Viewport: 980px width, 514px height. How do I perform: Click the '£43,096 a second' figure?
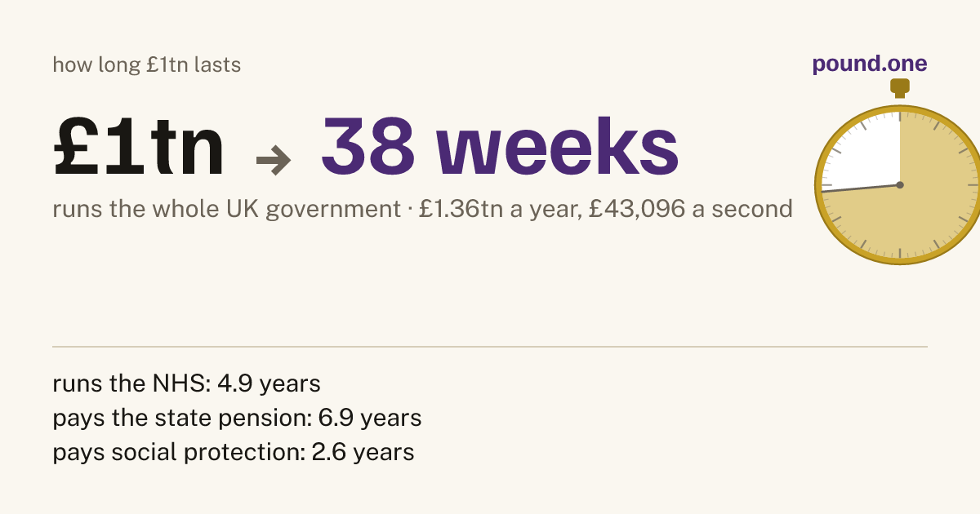point(690,210)
